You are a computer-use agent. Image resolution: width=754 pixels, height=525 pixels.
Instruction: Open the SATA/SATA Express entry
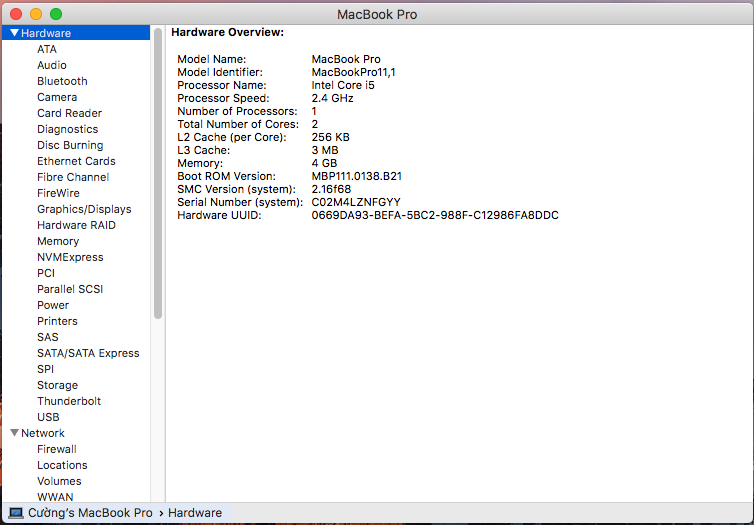pos(88,353)
